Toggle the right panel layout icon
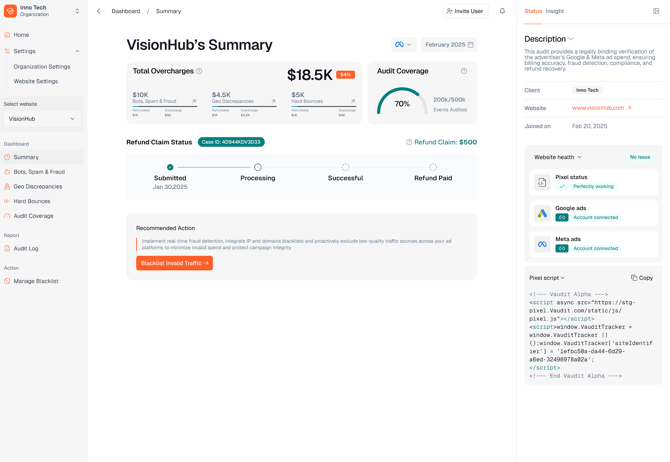 pos(656,11)
